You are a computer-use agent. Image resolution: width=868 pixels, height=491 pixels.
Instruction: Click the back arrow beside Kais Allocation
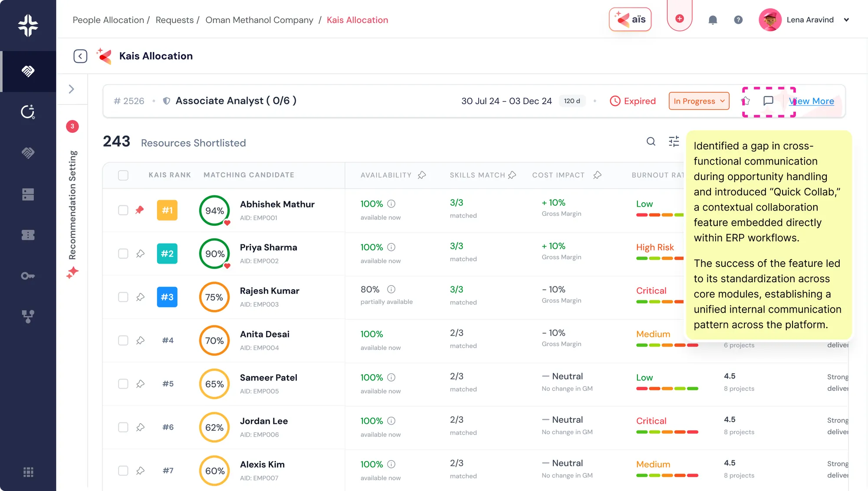pyautogui.click(x=80, y=56)
